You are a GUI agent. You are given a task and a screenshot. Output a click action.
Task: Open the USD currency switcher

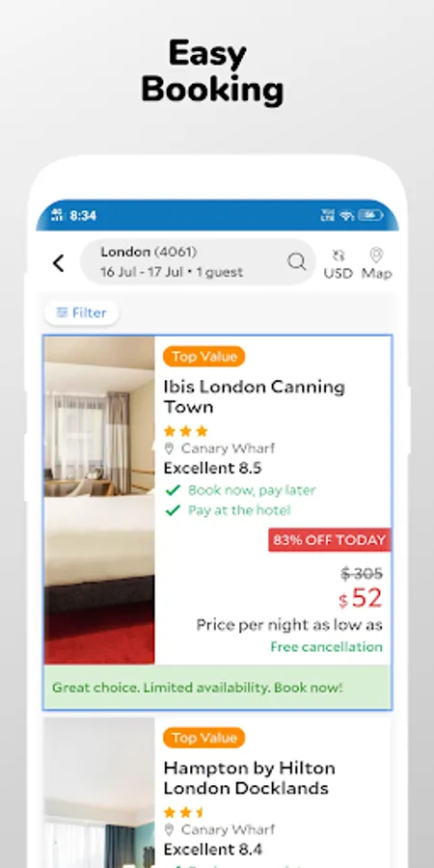tap(339, 263)
